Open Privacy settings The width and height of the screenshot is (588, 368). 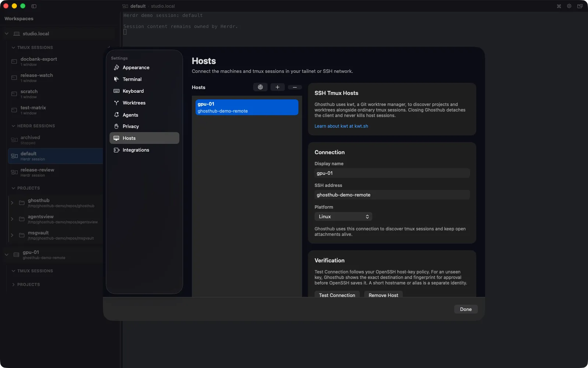tap(144, 127)
